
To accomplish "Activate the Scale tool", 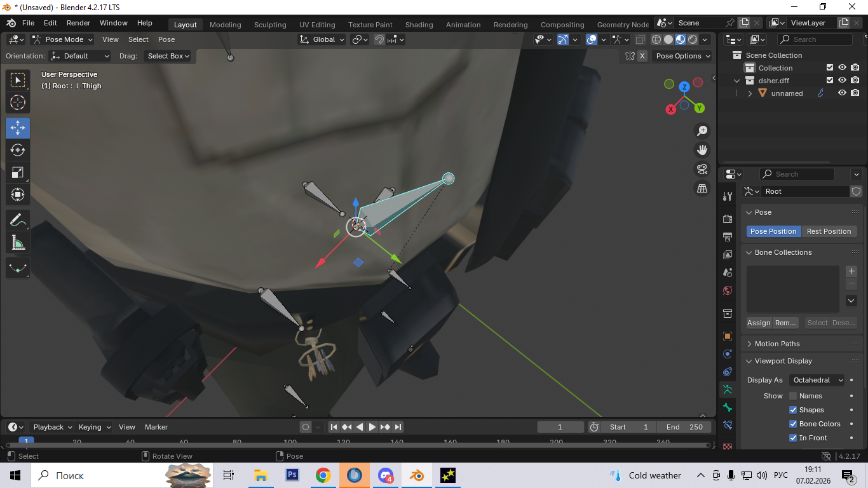I will tap(18, 172).
